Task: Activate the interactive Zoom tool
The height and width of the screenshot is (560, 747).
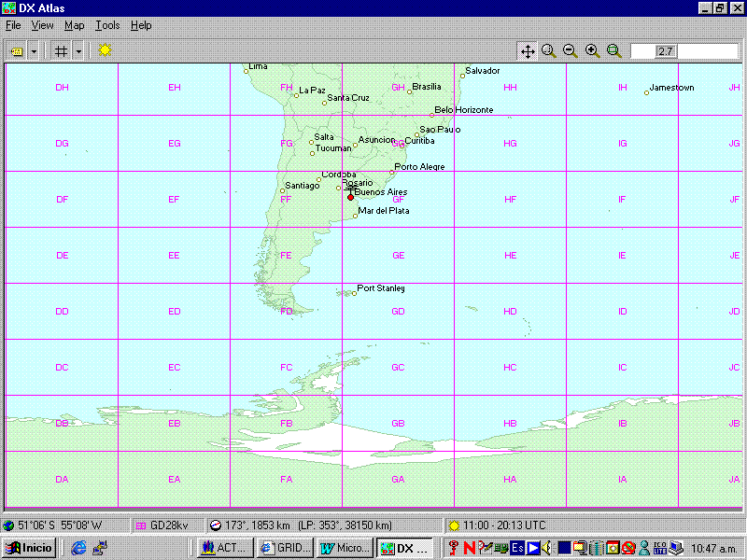Action: 549,51
